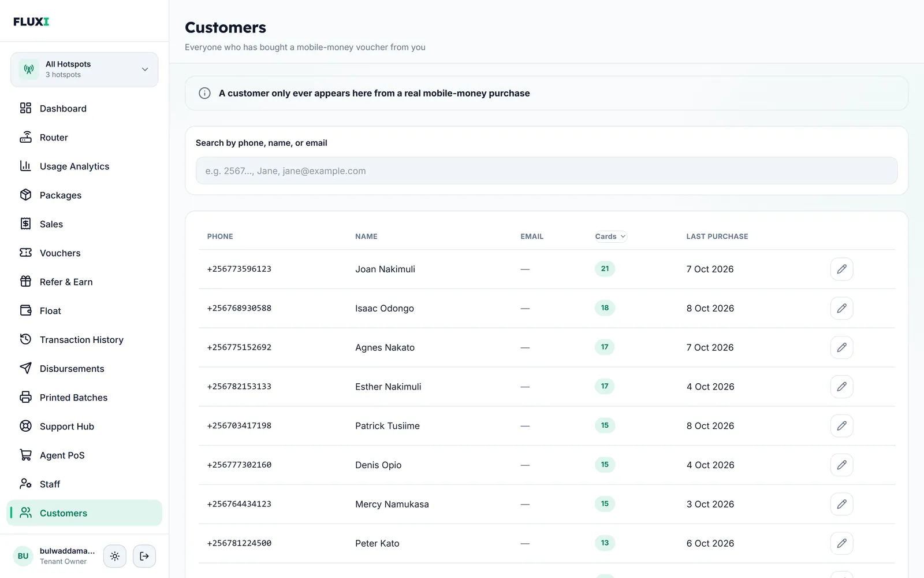This screenshot has width=924, height=578.
Task: Click the logout icon button
Action: point(144,556)
